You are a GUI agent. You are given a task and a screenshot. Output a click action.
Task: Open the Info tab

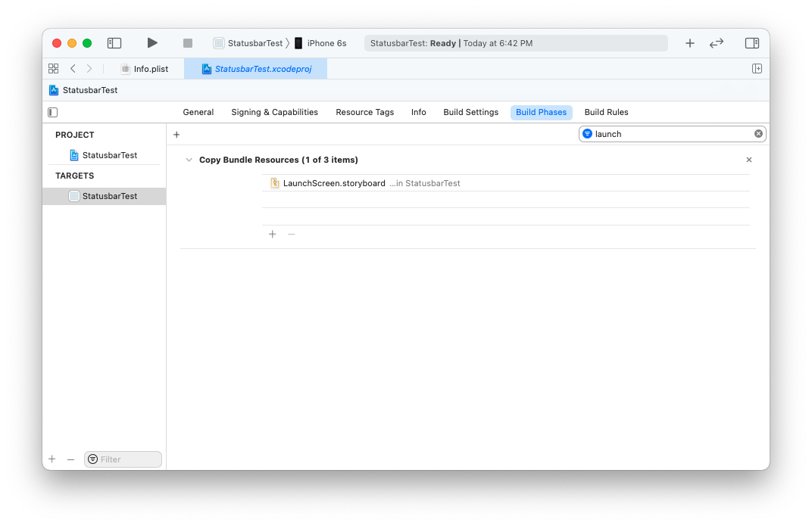(418, 112)
